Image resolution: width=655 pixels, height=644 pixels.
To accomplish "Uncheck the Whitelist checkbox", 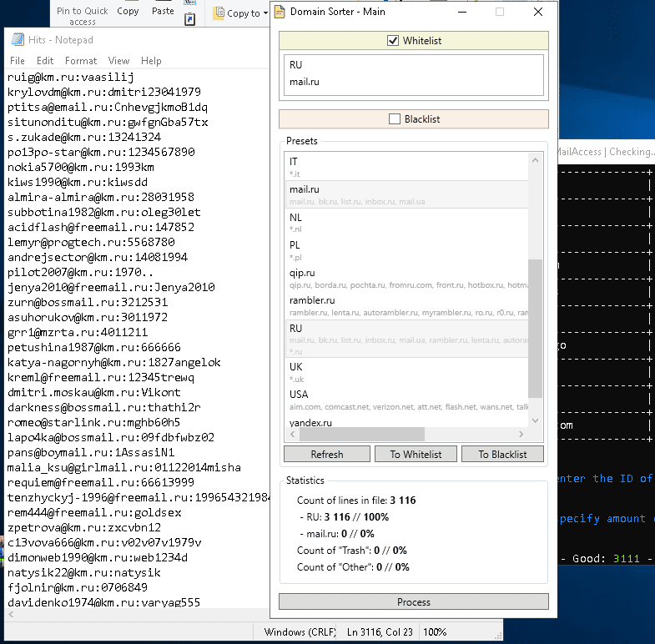I will pyautogui.click(x=394, y=41).
